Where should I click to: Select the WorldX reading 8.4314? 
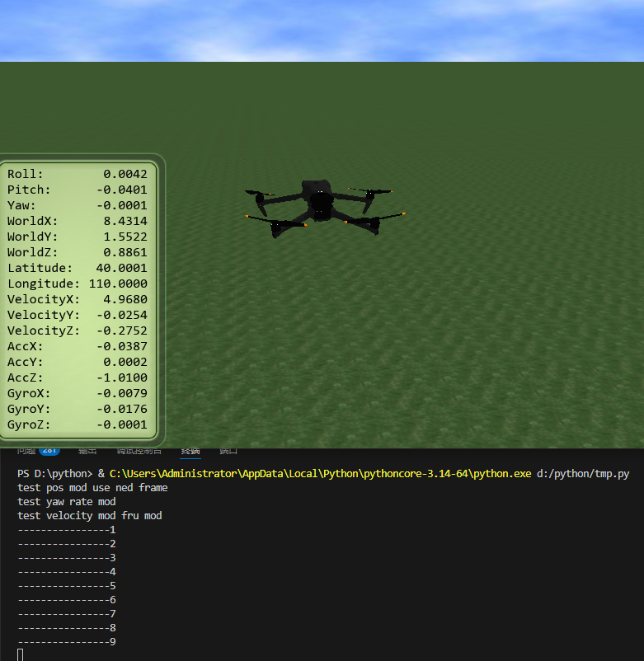pyautogui.click(x=125, y=221)
